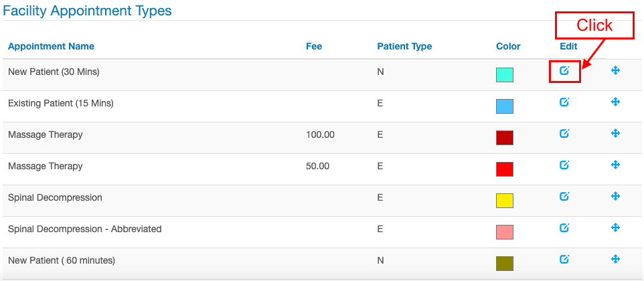Edit the 50.00 Massage Therapy appointment
The image size is (644, 281).
(564, 165)
